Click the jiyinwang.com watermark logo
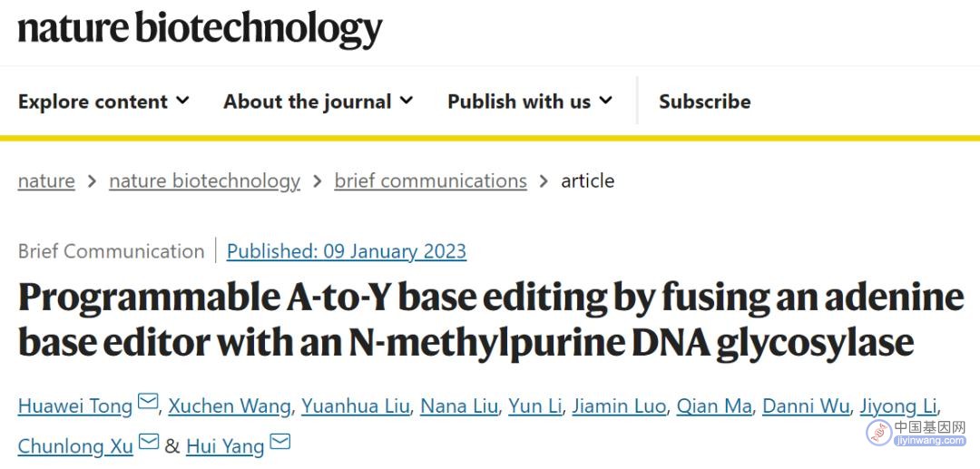This screenshot has width=980, height=469. 916,433
